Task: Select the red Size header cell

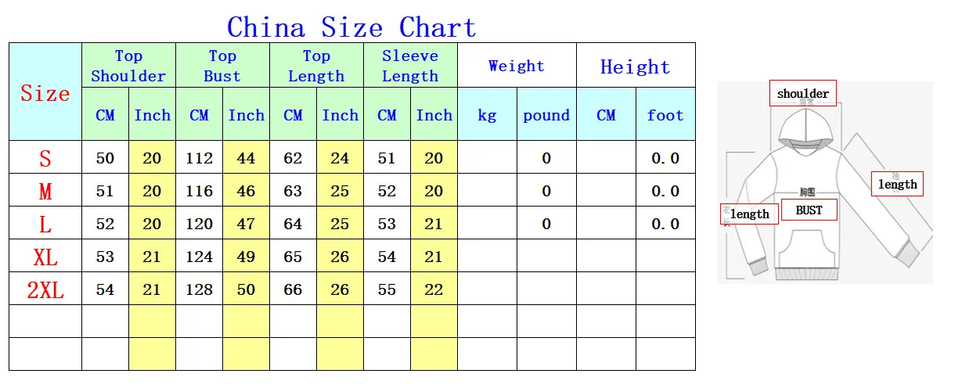Action: click(x=45, y=92)
